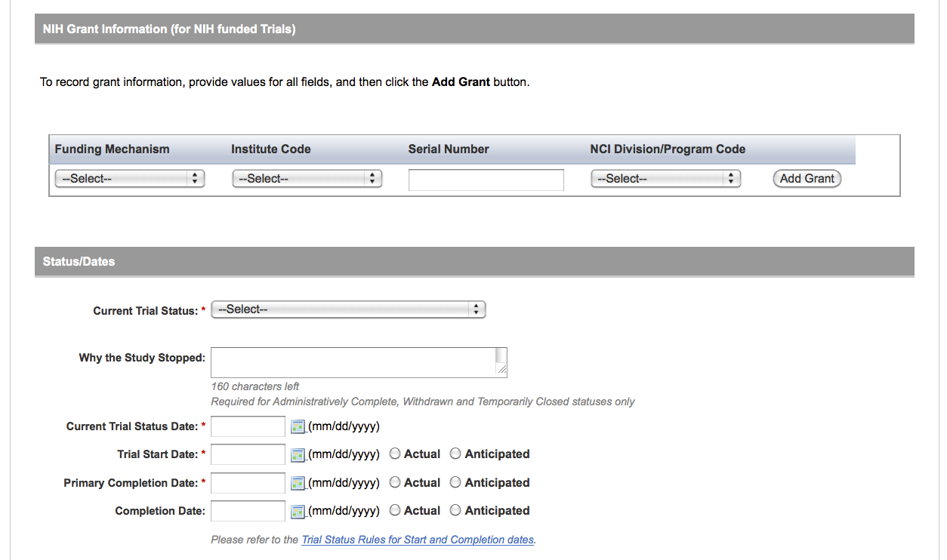Open calendar for Primary Completion Date
947x560 pixels.
[297, 483]
